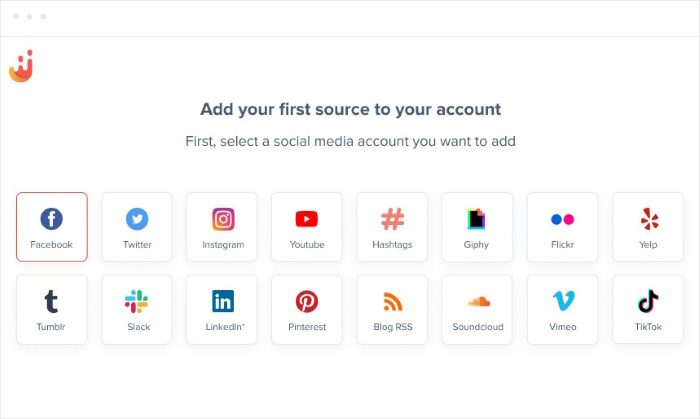Choose the LinkedIn logo icon
Image resolution: width=700 pixels, height=419 pixels.
(222, 301)
